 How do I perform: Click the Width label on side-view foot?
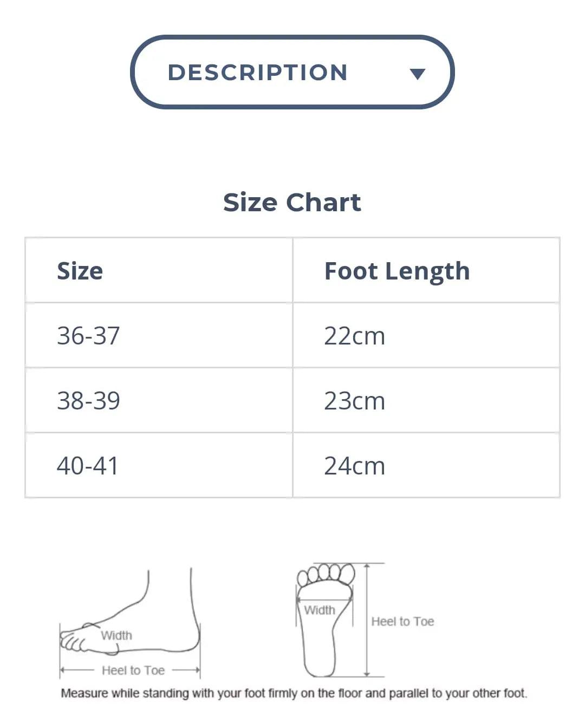pos(116,635)
